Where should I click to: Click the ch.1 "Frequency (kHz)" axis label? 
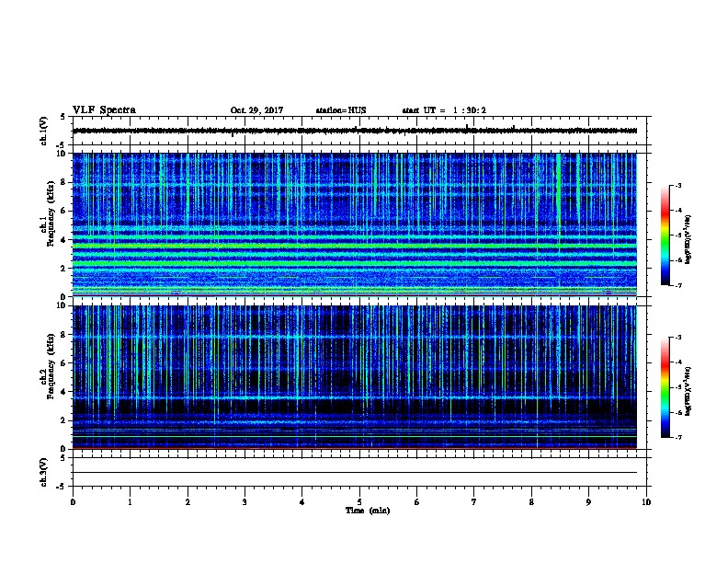coord(51,214)
